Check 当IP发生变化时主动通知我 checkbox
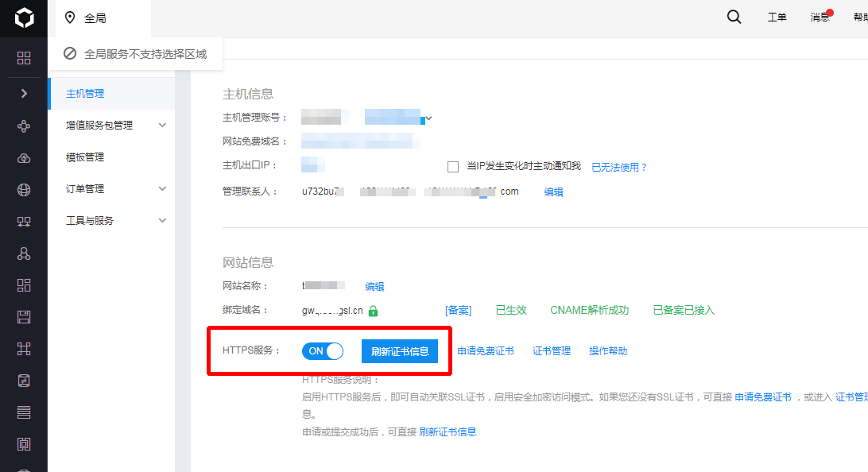Screen dimensions: 868x472 pyautogui.click(x=453, y=167)
